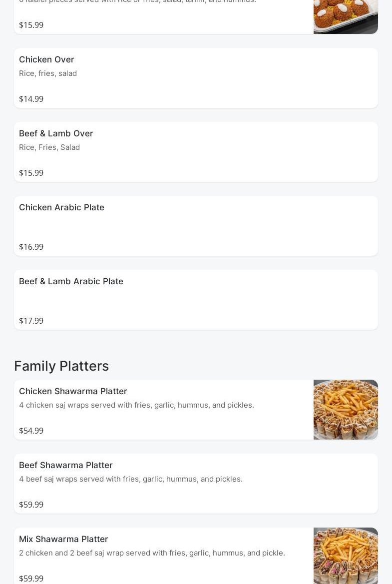Open Chicken Arabic Plate item
Viewport: 392px width, 584px height.
coord(196,226)
